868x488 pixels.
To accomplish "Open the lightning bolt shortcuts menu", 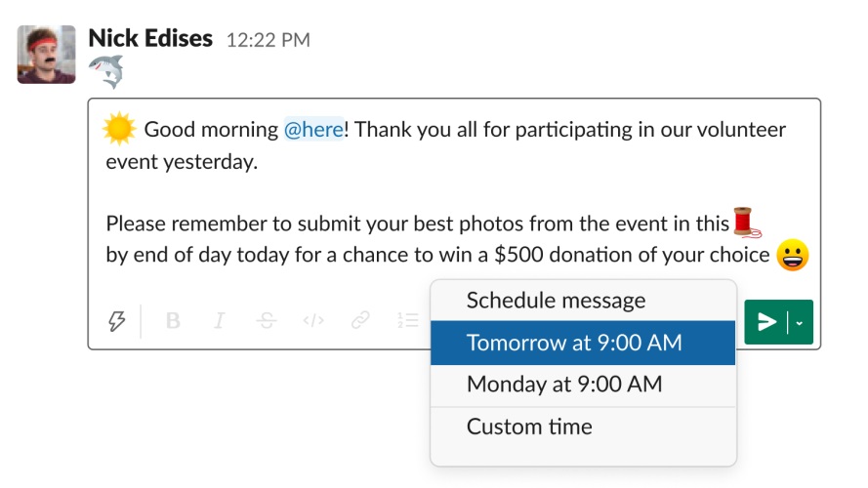I will pos(116,320).
